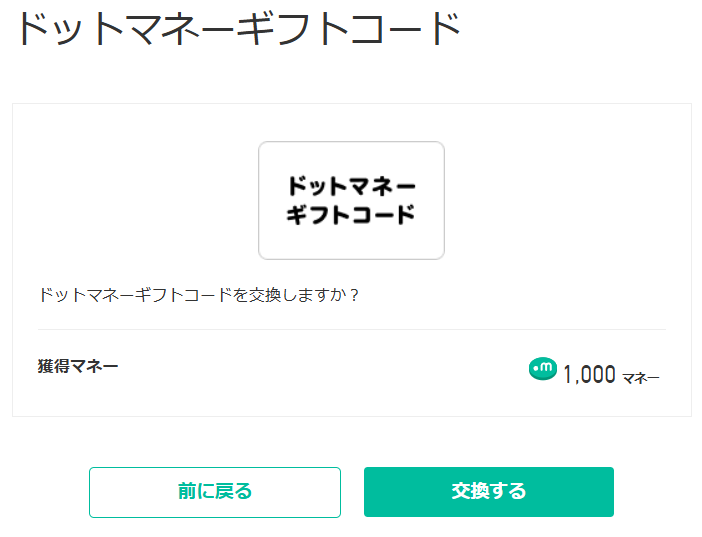Viewport: 702px width, 537px height.
Task: Click the ドットマネーギフトコード page heading
Action: point(238,30)
